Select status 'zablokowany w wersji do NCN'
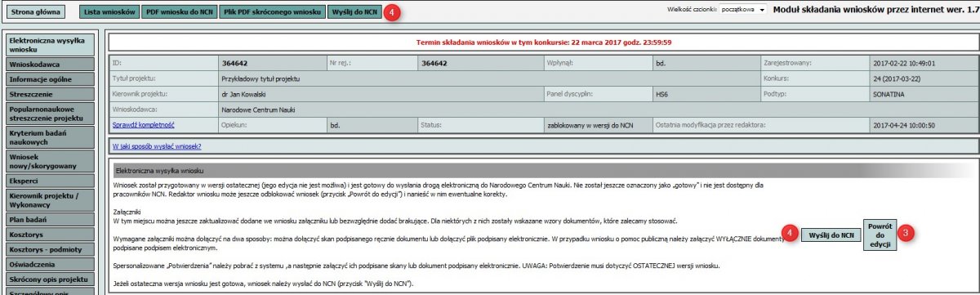The image size is (980, 295). pos(590,125)
